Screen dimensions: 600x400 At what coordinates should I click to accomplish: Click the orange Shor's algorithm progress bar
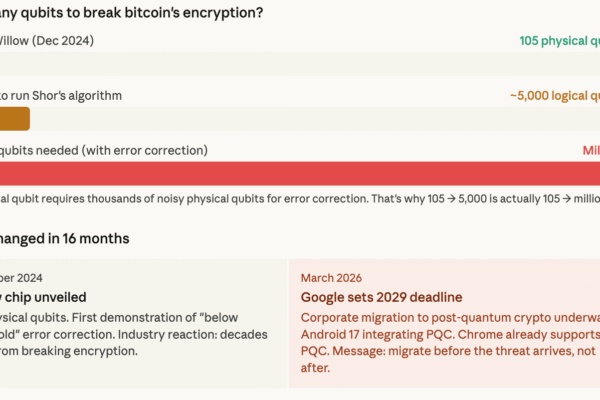[x=14, y=119]
